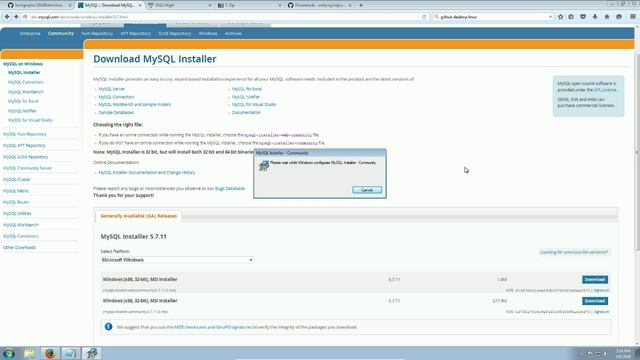Go back with the browser back arrow

tap(7, 17)
